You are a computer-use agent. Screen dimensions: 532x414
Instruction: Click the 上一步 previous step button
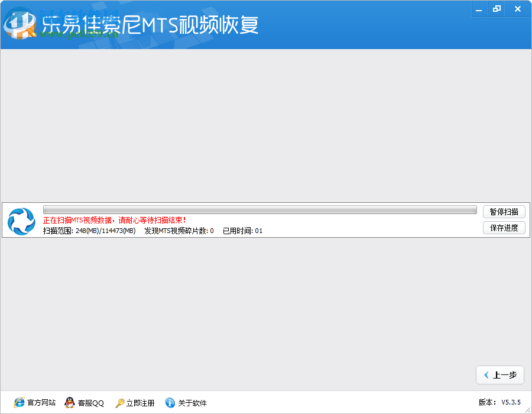(x=499, y=375)
